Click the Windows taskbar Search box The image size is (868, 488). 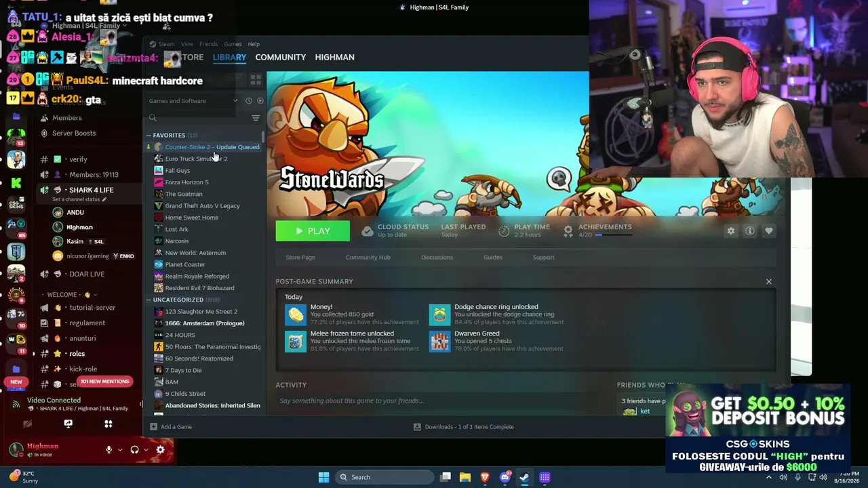click(x=385, y=477)
